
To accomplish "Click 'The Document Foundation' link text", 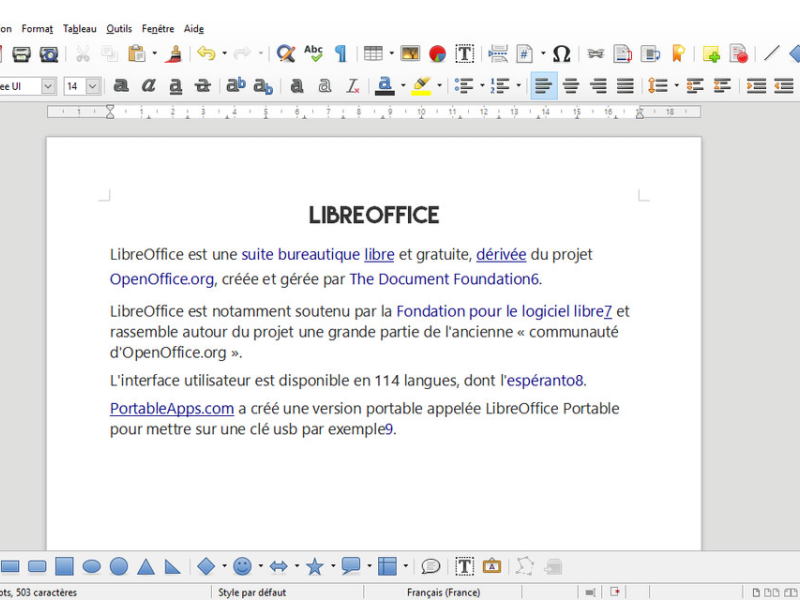I will point(440,279).
